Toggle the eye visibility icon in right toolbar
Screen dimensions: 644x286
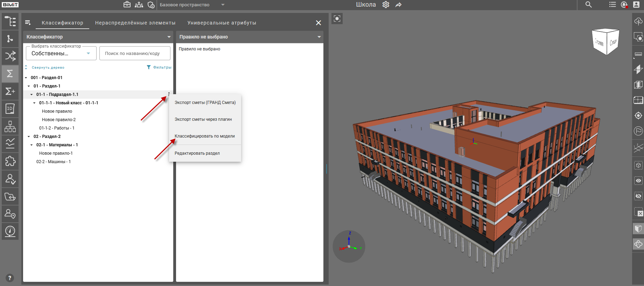638,181
